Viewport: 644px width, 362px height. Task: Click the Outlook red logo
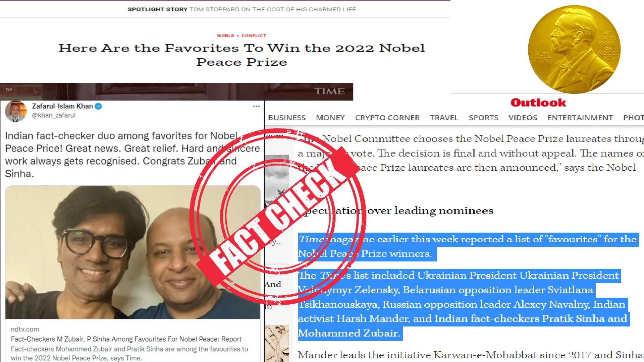(538, 103)
